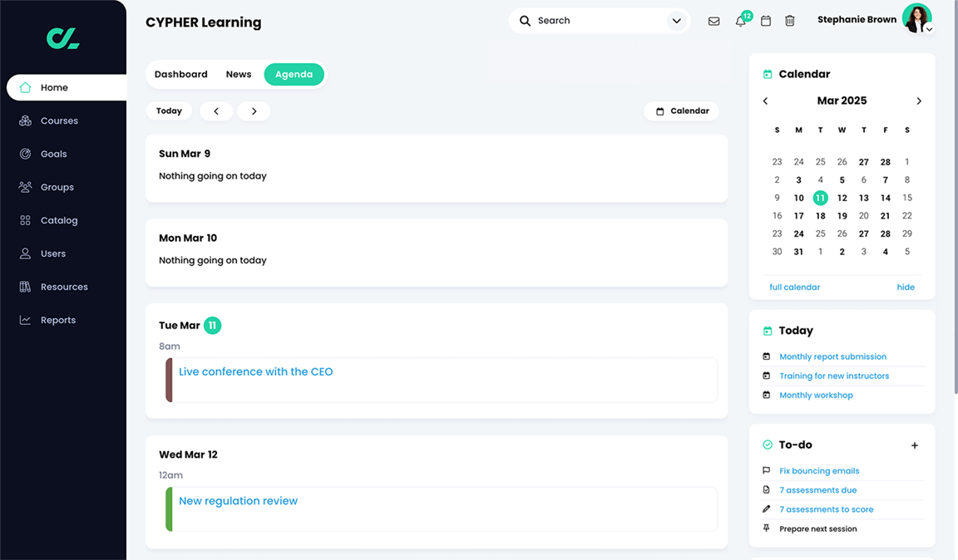958x560 pixels.
Task: Open the calendar icon in top bar
Action: click(766, 21)
